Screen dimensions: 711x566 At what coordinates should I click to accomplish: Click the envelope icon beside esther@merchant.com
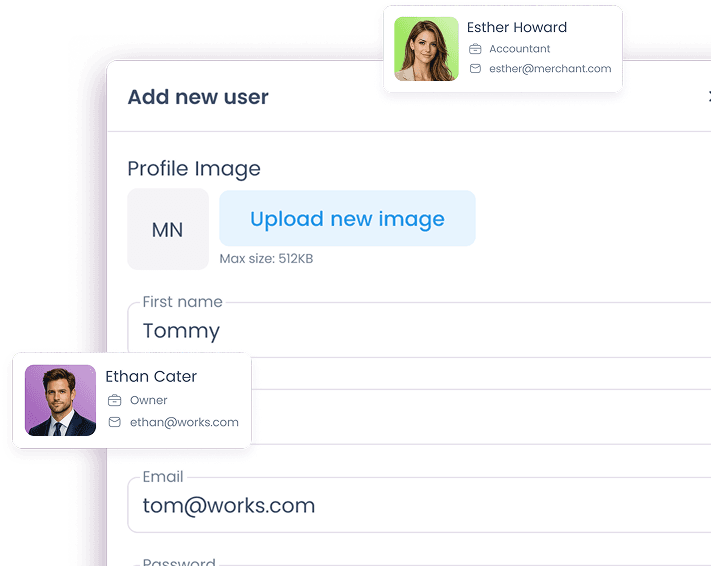pyautogui.click(x=475, y=68)
